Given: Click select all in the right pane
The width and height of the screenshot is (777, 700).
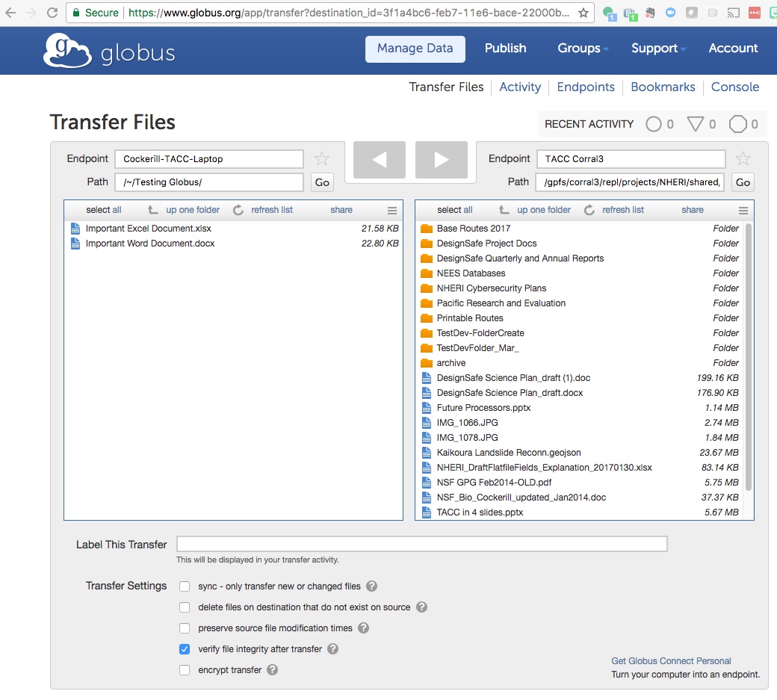Looking at the screenshot, I should tap(455, 210).
